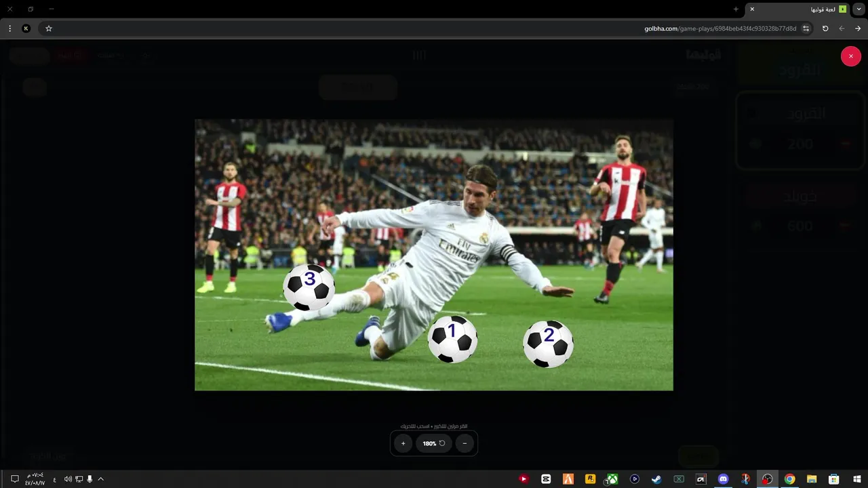The image size is (868, 488).
Task: Open Chrome three-dot menu
Action: (9, 28)
